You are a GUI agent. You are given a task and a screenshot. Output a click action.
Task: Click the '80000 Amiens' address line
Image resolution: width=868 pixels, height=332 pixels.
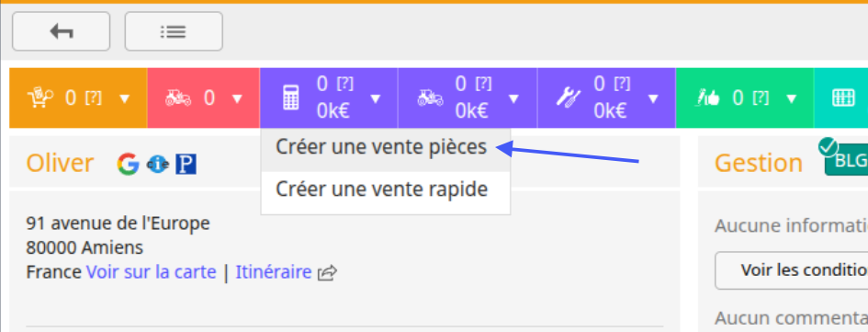[x=85, y=247]
